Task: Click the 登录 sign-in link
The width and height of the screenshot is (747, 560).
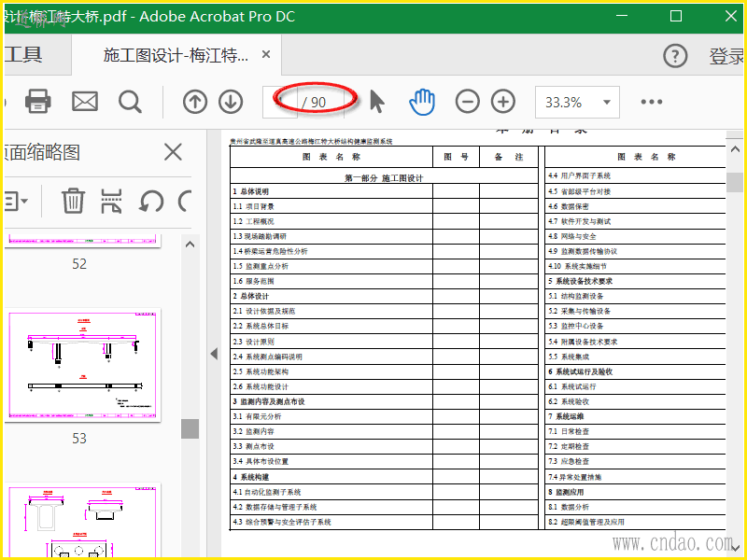Action: coord(726,56)
